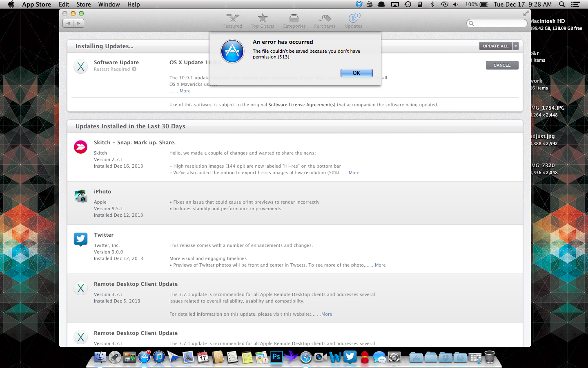Screen dimensions: 588x368
Task: Click the 'Installed Dec 16, 2013' Skitch text
Action: pos(118,166)
